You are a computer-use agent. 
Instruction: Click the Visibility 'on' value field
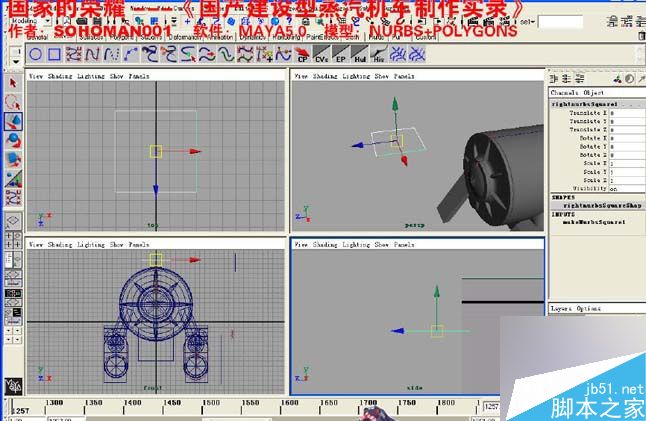627,188
